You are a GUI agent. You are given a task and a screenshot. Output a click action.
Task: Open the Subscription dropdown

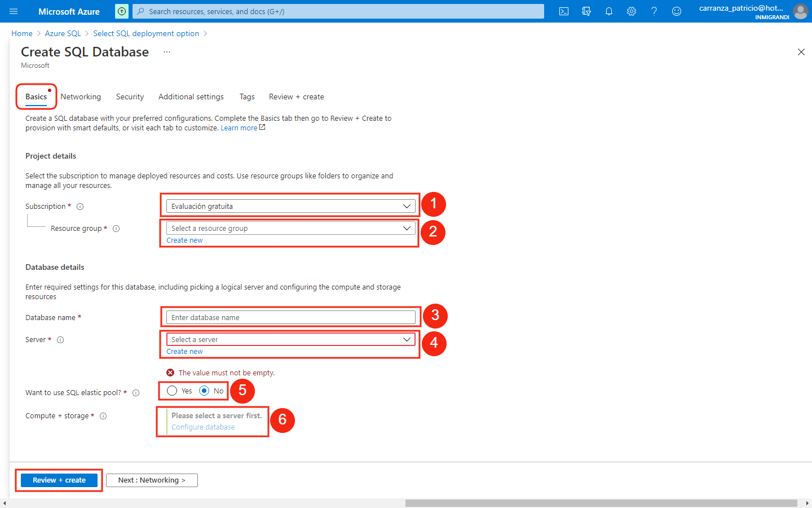(x=291, y=207)
